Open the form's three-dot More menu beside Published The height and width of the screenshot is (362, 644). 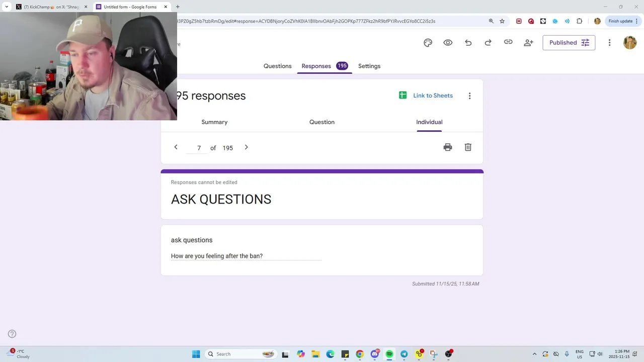(609, 43)
